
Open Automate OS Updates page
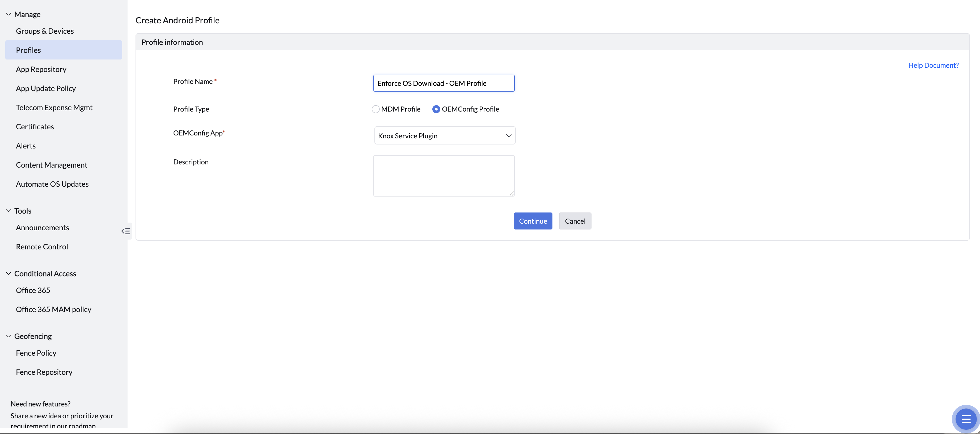pos(52,184)
